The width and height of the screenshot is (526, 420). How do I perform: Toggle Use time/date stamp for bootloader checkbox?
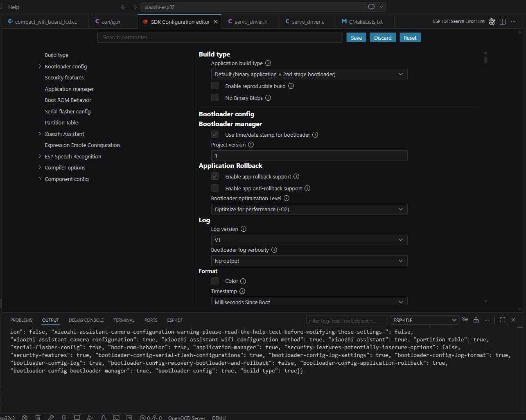tap(215, 135)
